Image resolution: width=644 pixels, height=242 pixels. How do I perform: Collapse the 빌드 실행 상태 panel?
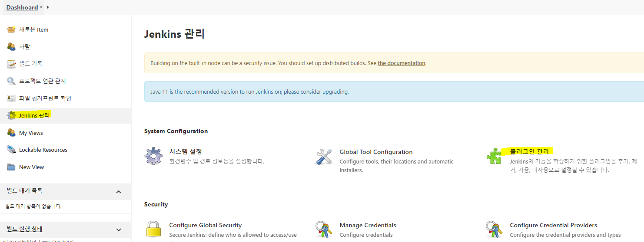[119, 230]
